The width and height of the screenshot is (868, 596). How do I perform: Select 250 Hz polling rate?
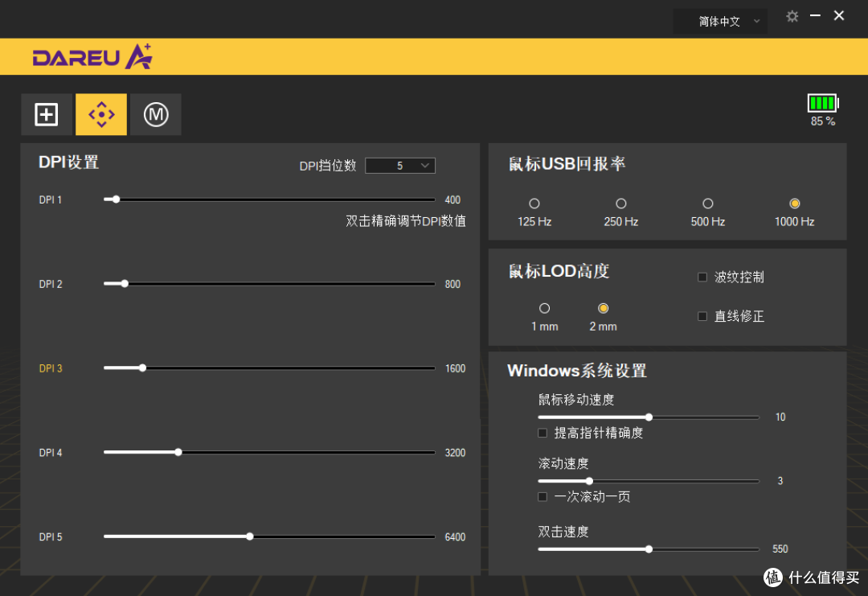(x=621, y=203)
